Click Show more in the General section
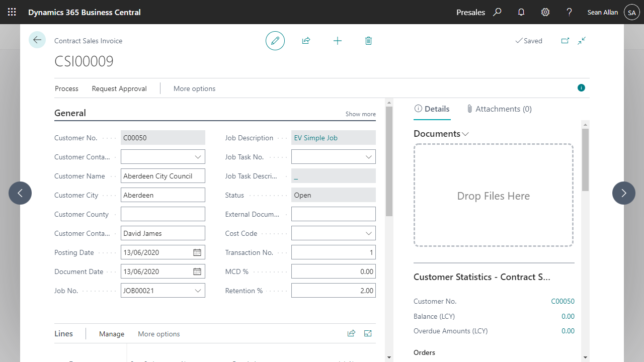The height and width of the screenshot is (362, 644). (360, 114)
